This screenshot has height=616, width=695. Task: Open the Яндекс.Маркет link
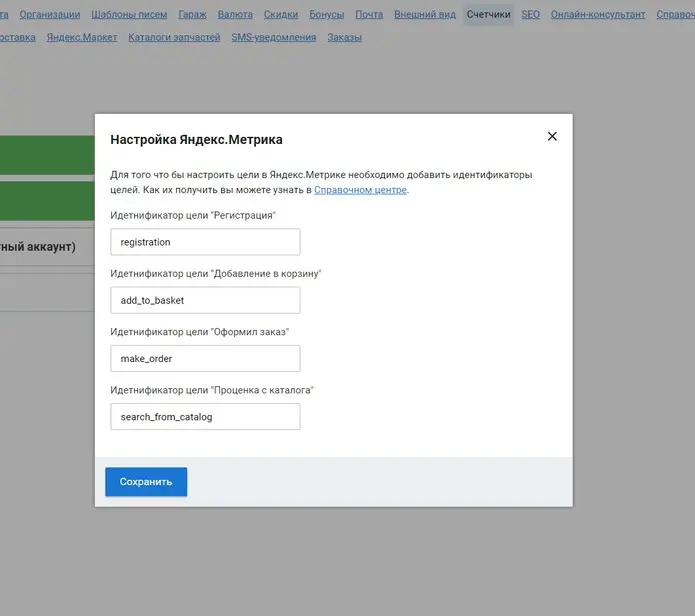tap(82, 38)
